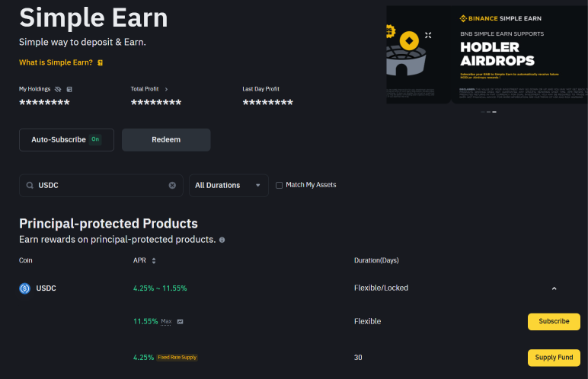Click the info icon next to principal-protected description
This screenshot has width=588, height=379.
pyautogui.click(x=222, y=240)
